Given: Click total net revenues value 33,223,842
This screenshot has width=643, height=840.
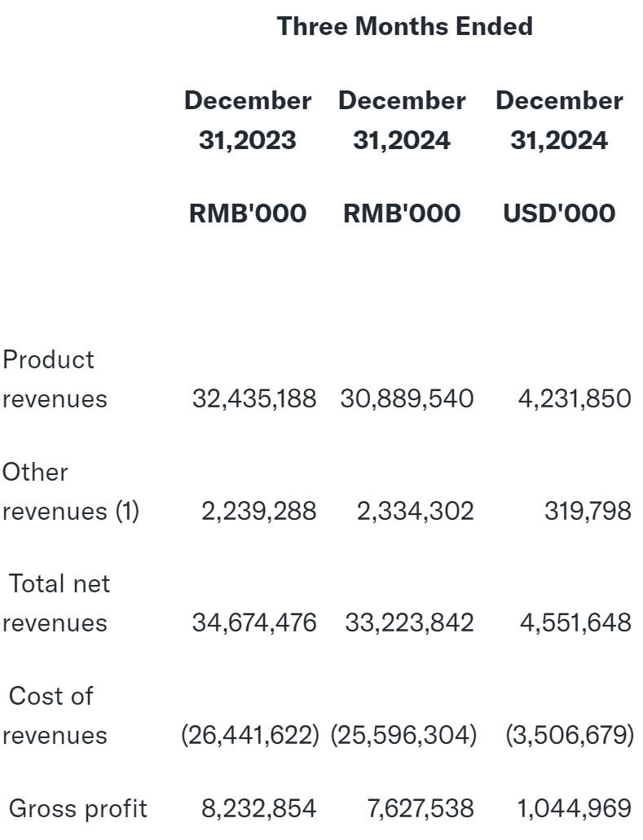Looking at the screenshot, I should (x=409, y=622).
